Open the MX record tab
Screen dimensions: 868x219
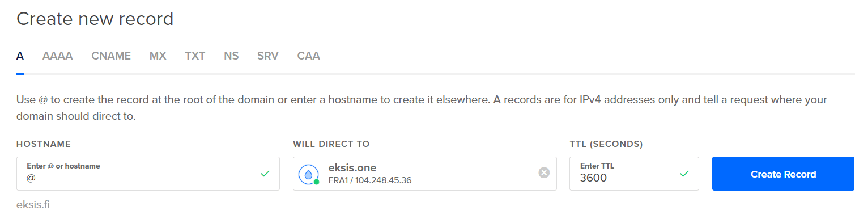158,56
